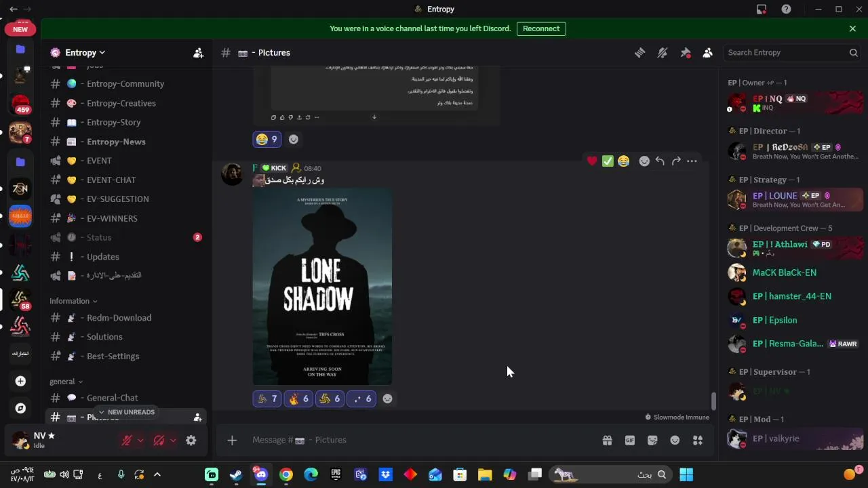Open the Entropy-Community channel
This screenshot has height=488, width=868.
125,84
